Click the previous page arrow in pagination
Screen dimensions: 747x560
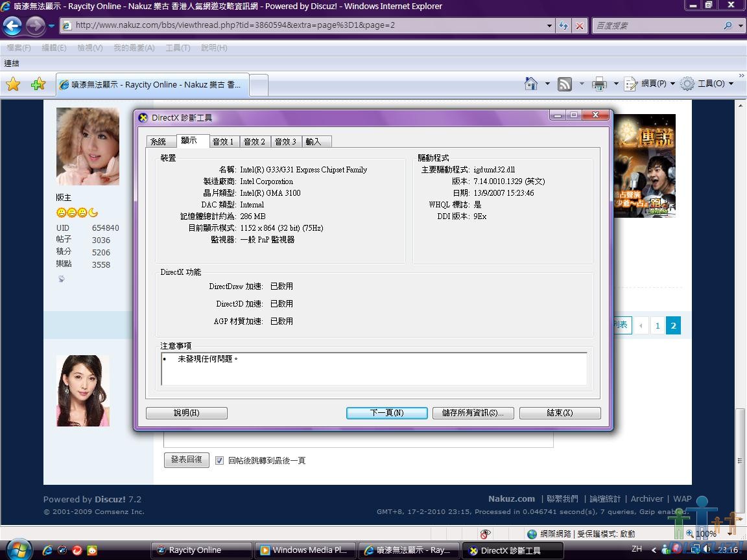pos(641,326)
